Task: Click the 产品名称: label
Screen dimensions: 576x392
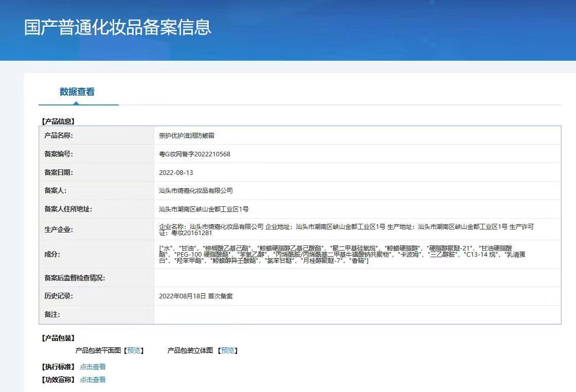Action: [59, 136]
